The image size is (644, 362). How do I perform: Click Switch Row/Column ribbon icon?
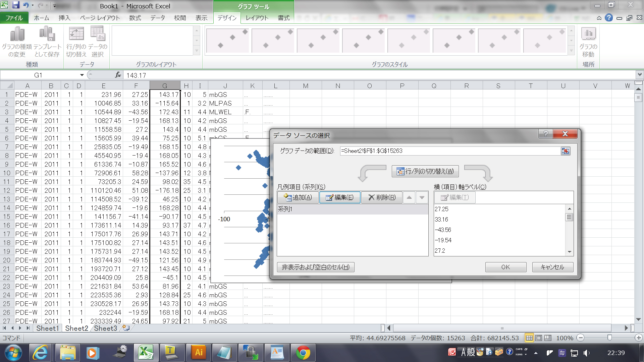point(76,42)
